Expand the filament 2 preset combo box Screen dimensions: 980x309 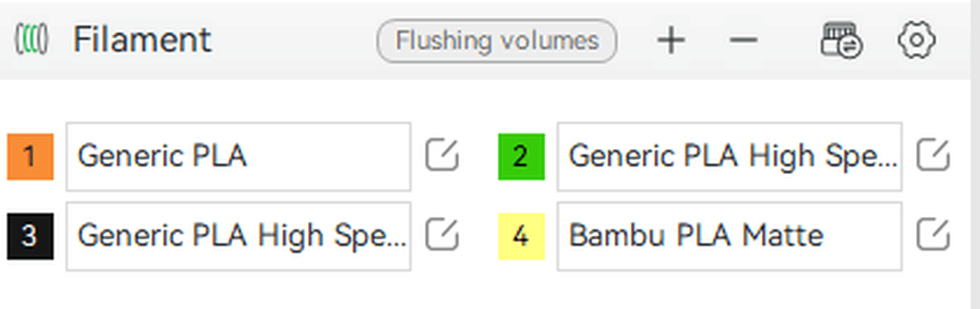point(729,156)
